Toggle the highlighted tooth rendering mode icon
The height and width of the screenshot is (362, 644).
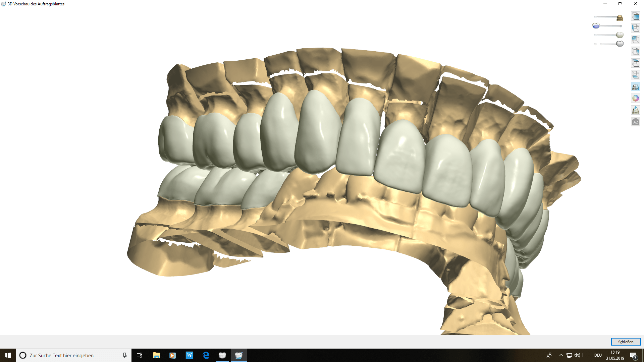[635, 86]
